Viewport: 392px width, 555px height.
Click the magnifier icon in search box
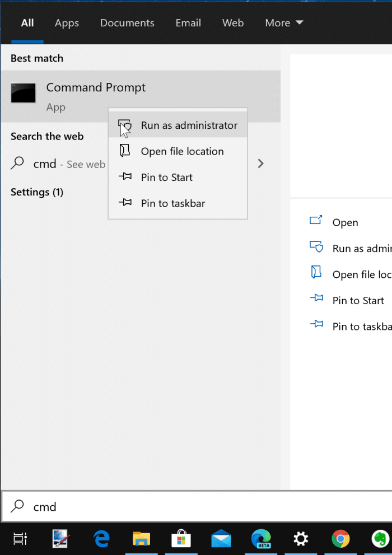pos(17,506)
